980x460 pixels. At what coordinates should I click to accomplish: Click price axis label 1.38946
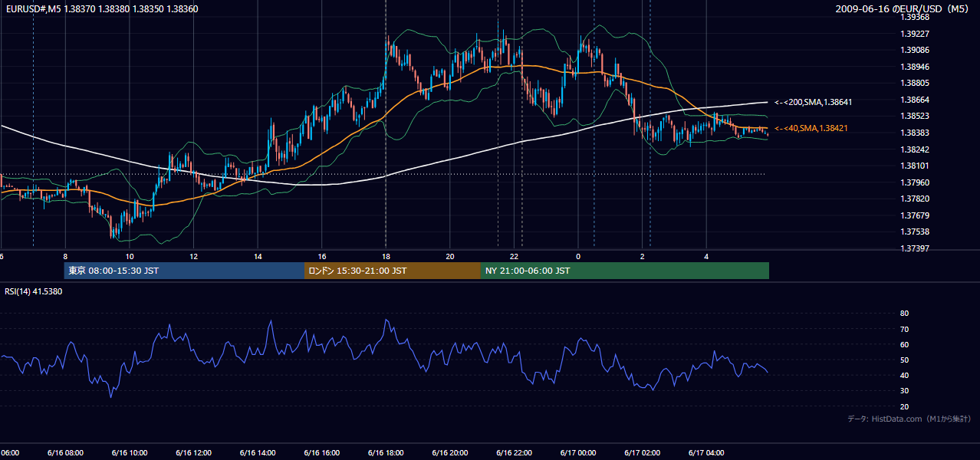coord(916,67)
